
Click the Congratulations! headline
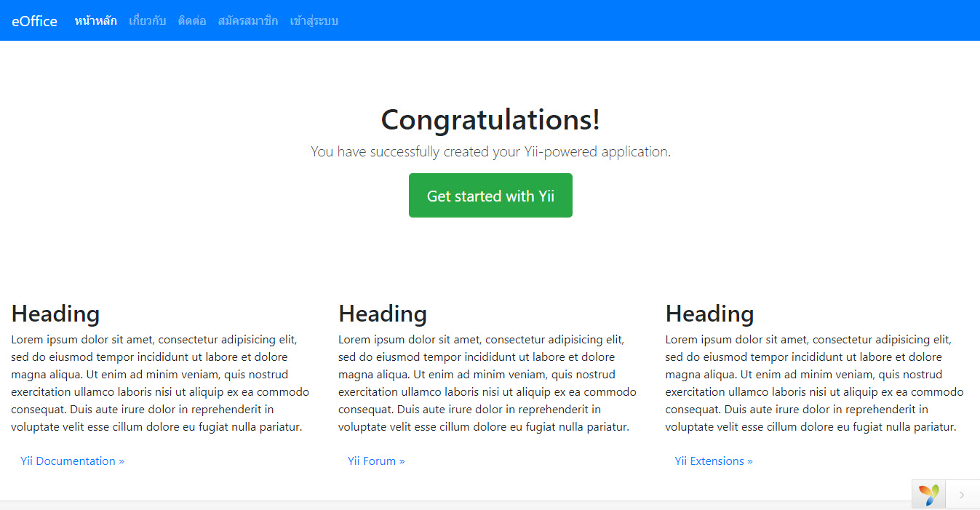coord(490,120)
